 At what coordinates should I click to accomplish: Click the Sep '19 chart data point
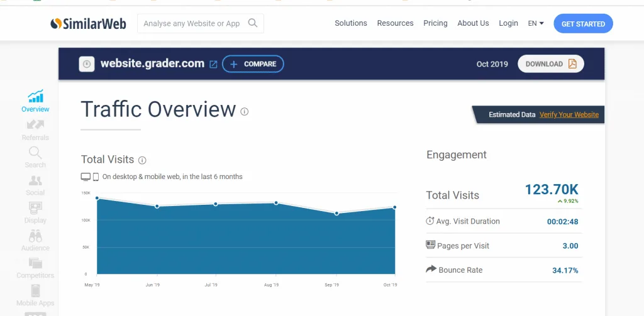click(336, 214)
